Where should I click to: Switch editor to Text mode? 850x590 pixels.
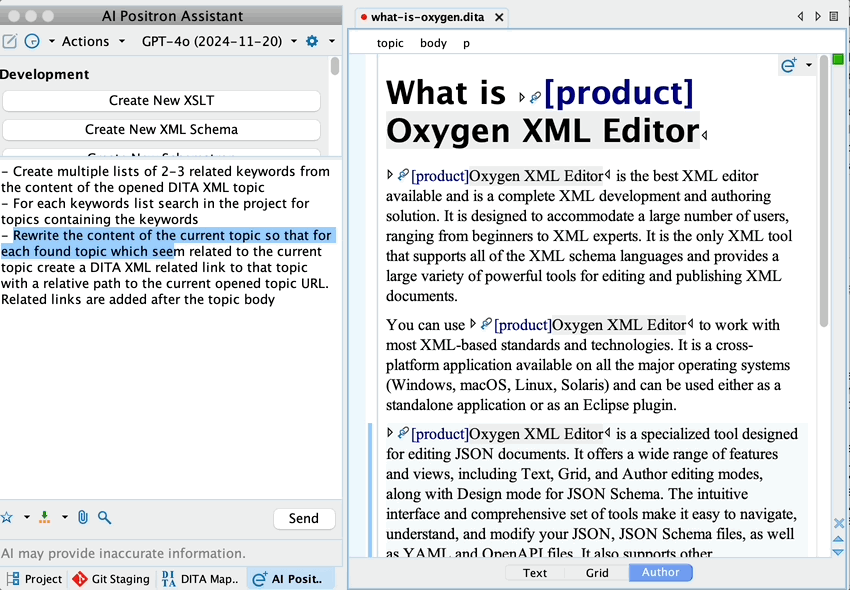tap(535, 573)
